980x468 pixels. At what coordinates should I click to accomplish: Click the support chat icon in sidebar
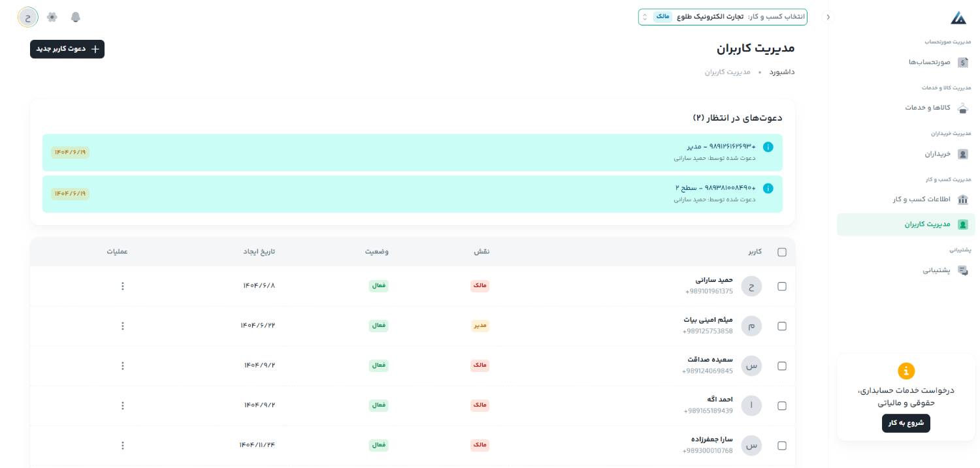tap(962, 270)
